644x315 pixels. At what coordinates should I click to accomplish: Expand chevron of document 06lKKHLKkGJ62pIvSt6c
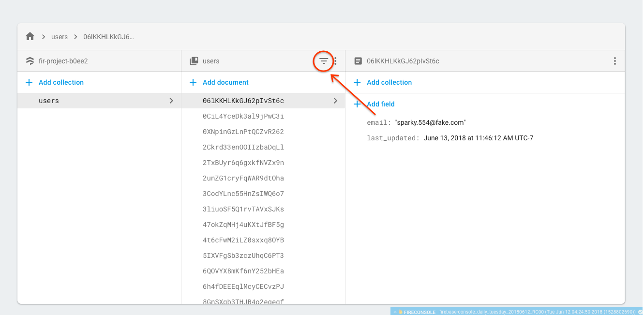(335, 101)
